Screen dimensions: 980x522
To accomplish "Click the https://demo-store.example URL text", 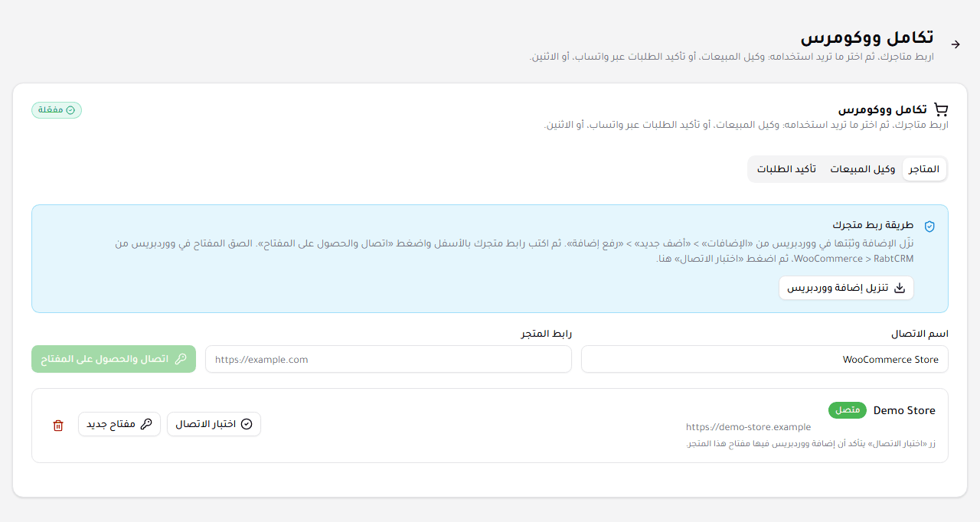I will [x=748, y=427].
